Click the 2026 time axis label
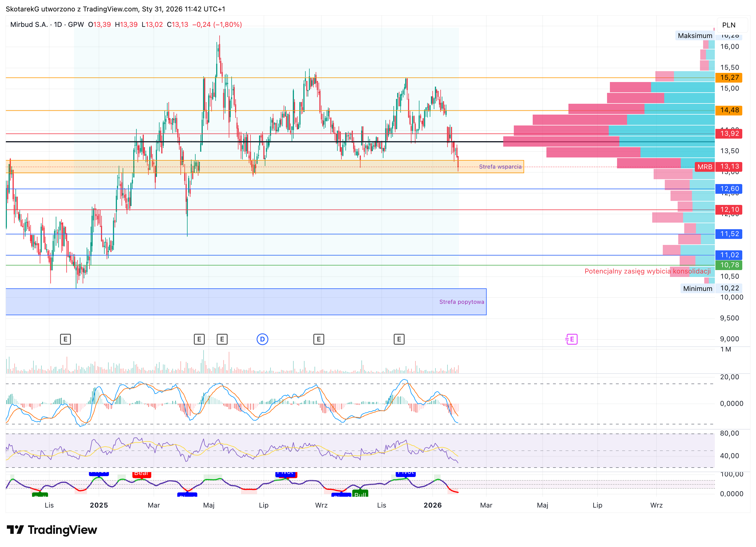The image size is (756, 547). coord(432,505)
